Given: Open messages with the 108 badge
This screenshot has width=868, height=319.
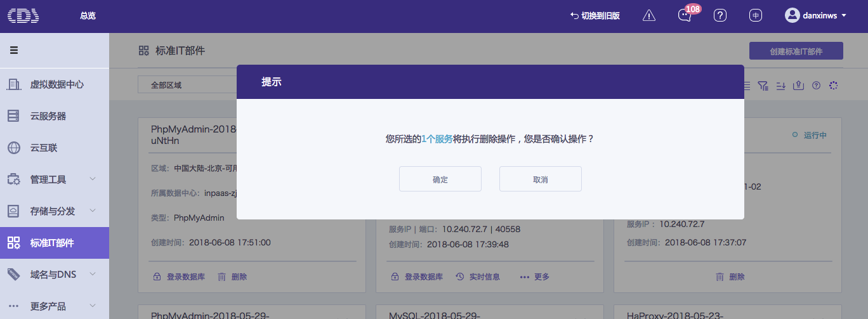Looking at the screenshot, I should [x=685, y=16].
